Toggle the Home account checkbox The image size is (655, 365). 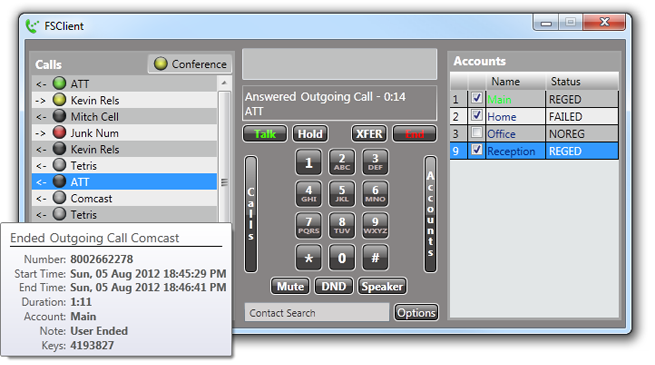477,115
